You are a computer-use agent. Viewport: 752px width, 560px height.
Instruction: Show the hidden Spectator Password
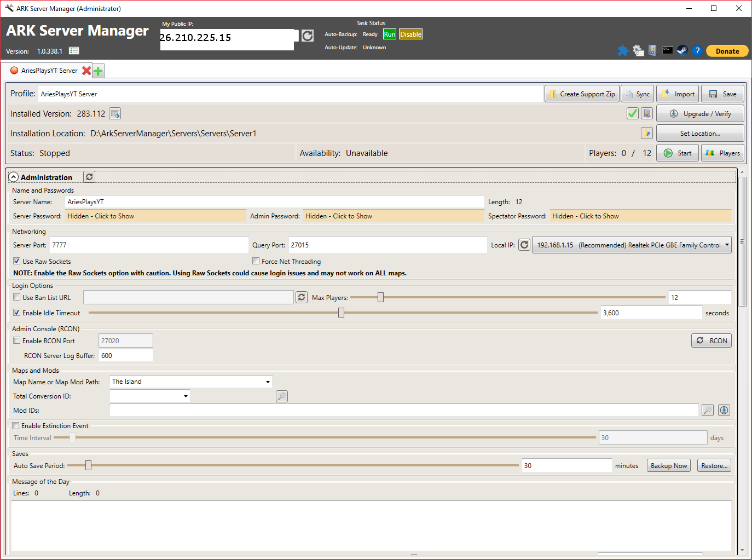(x=640, y=216)
